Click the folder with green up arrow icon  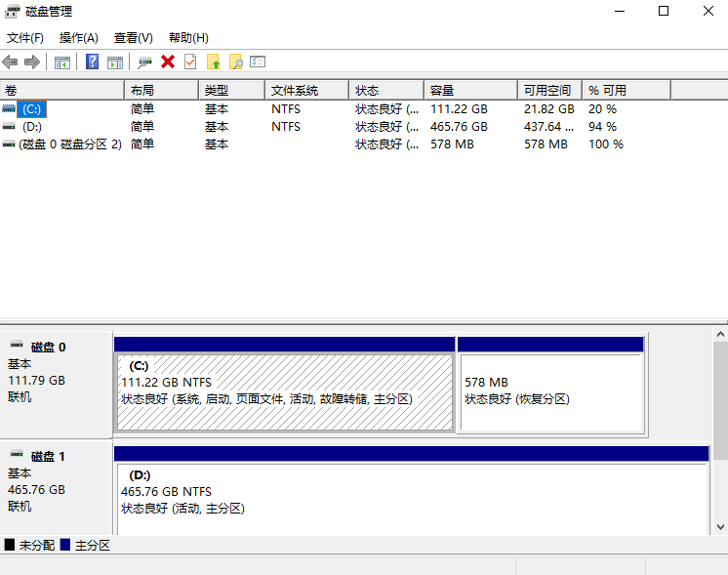pos(213,62)
